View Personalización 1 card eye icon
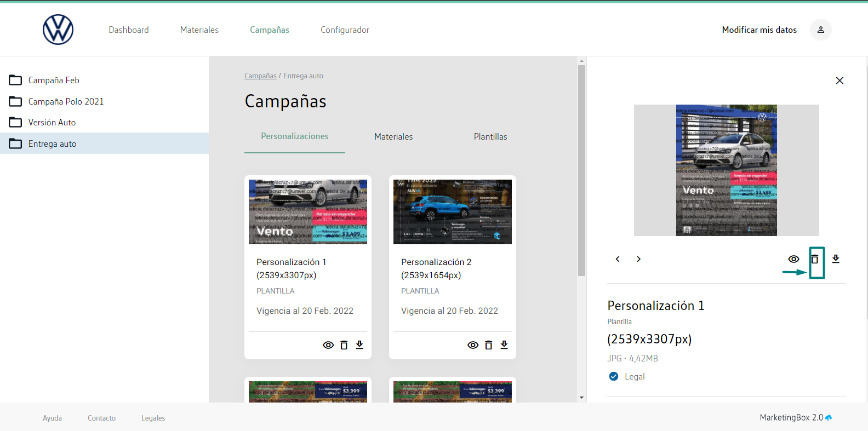This screenshot has height=431, width=868. point(328,345)
